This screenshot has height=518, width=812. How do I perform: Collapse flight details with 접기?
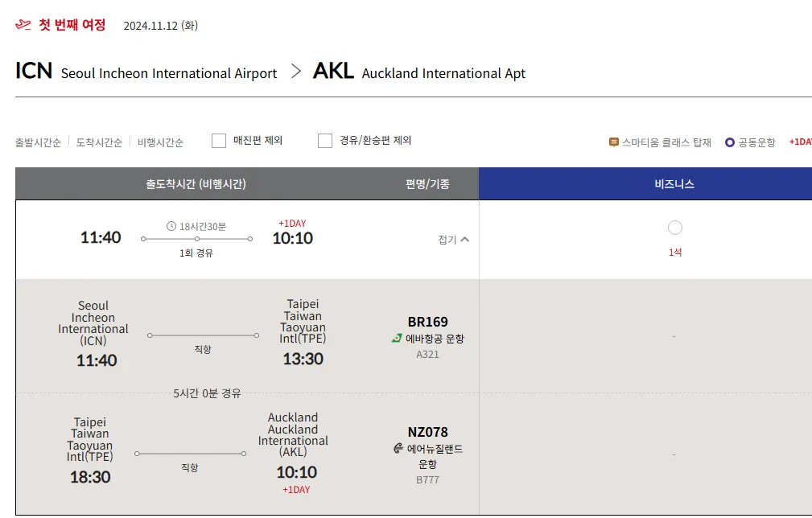pos(453,240)
